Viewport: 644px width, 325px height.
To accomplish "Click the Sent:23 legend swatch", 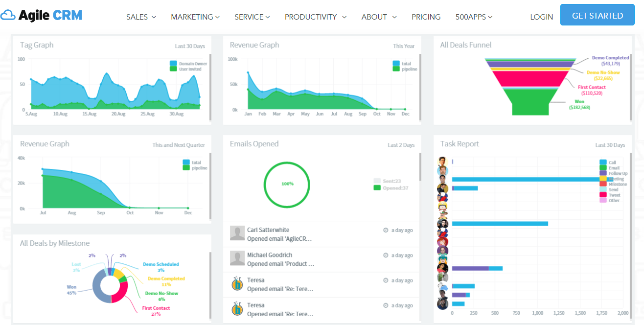I will 377,181.
